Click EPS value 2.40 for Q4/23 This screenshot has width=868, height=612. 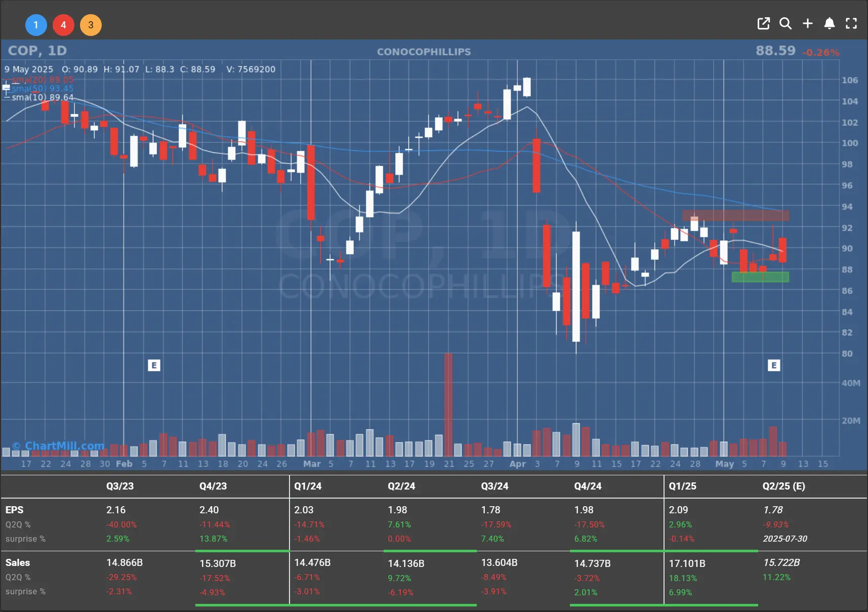(x=209, y=510)
